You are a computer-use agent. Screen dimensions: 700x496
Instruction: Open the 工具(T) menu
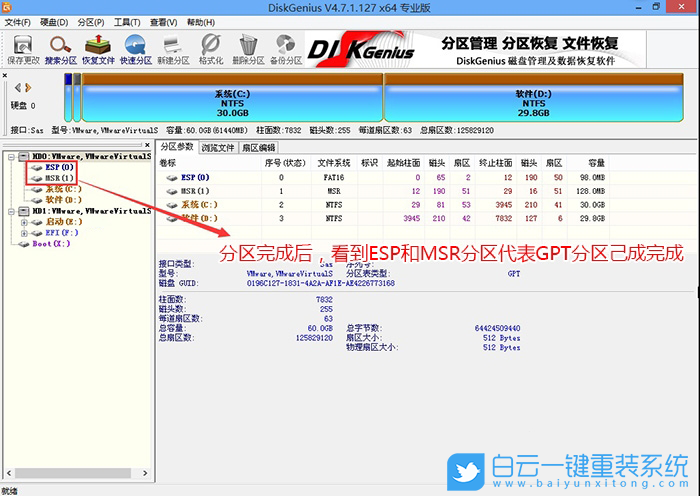click(127, 22)
